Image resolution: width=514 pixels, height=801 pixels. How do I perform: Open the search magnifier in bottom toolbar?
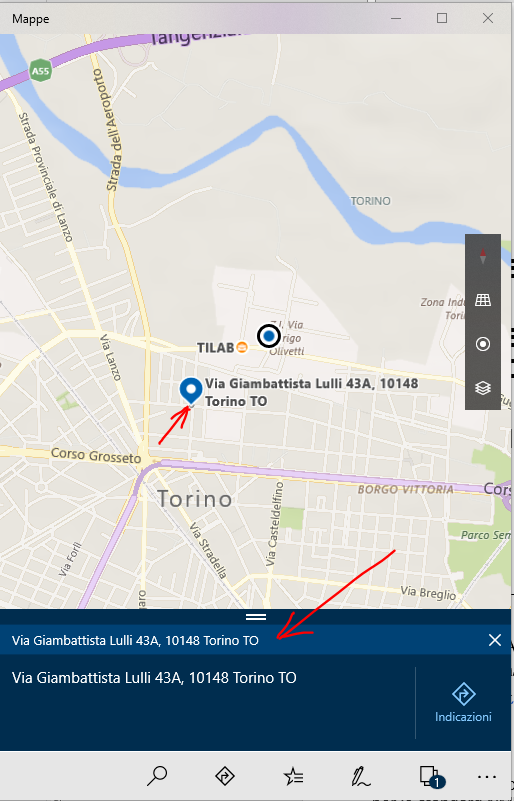pyautogui.click(x=156, y=776)
